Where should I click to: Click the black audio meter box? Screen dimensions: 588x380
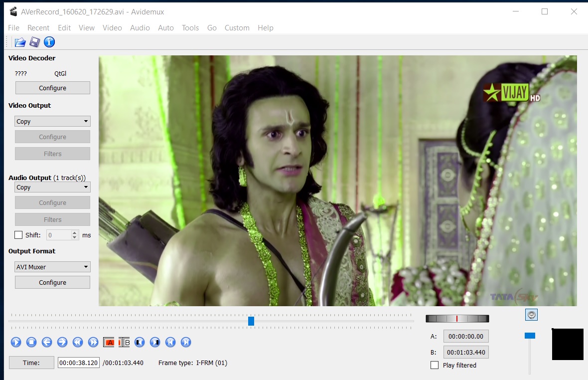(x=568, y=345)
